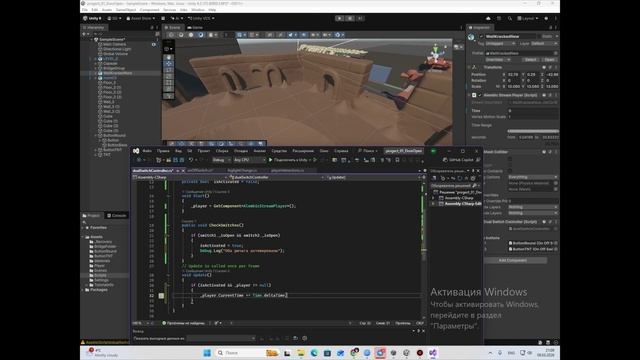This screenshot has height=360, width=640.
Task: Collapse the SampleScene hierarchy root
Action: click(91, 40)
